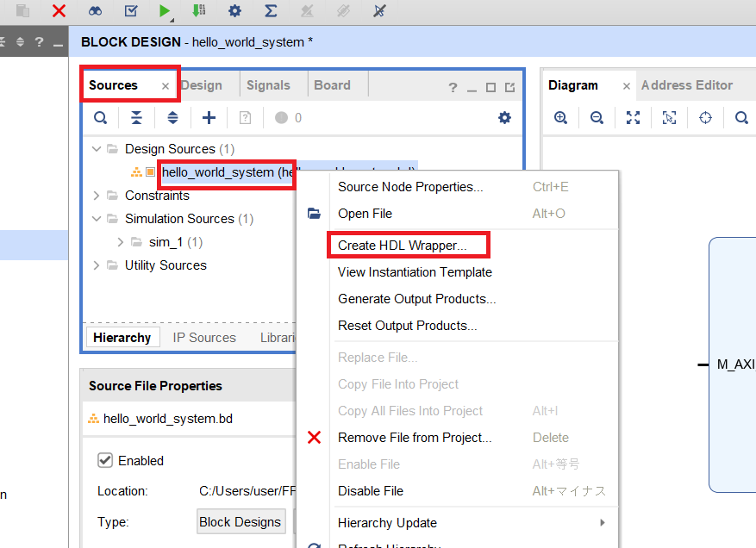Click the checkmark validate icon in toolbar

[x=131, y=10]
